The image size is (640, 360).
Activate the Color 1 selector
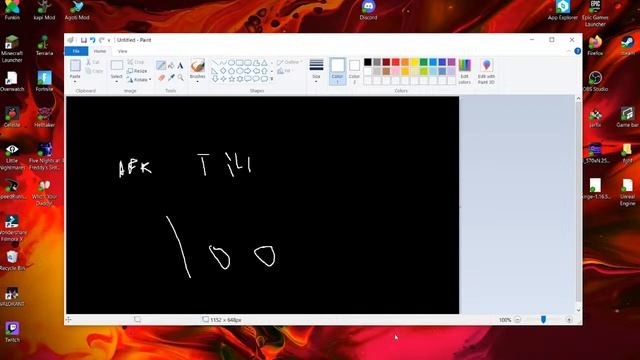(x=338, y=71)
